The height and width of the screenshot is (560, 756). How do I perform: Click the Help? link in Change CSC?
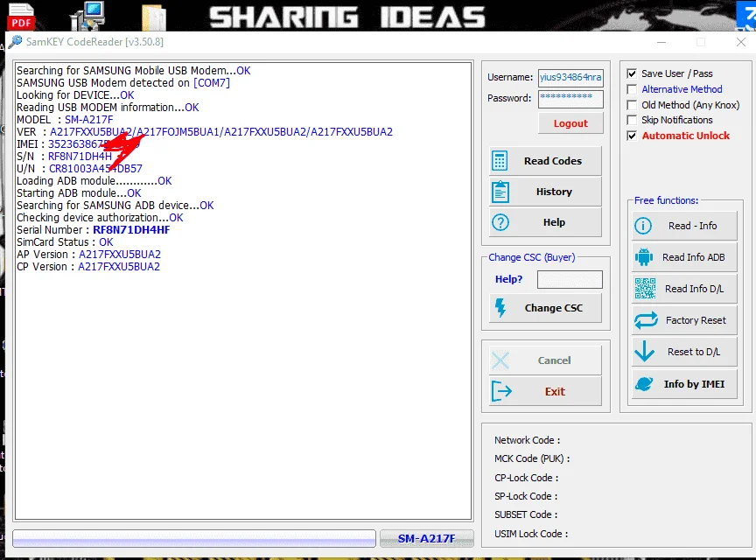(x=508, y=279)
